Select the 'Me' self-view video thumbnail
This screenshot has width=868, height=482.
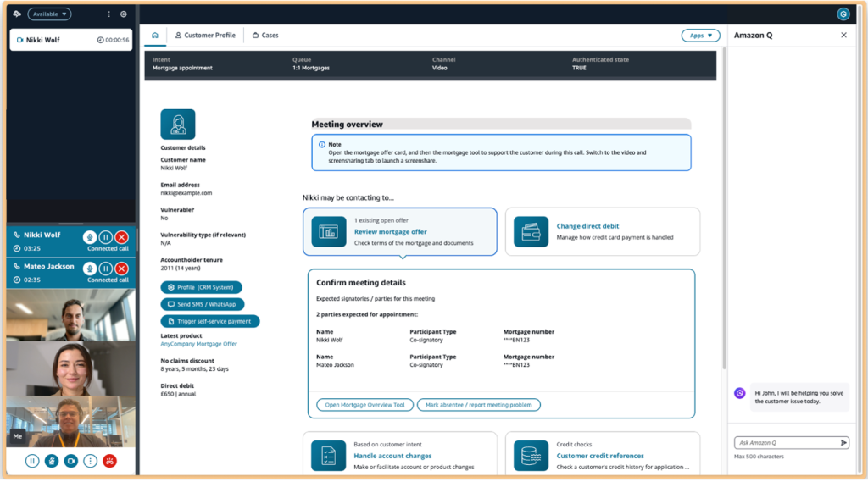coord(71,421)
